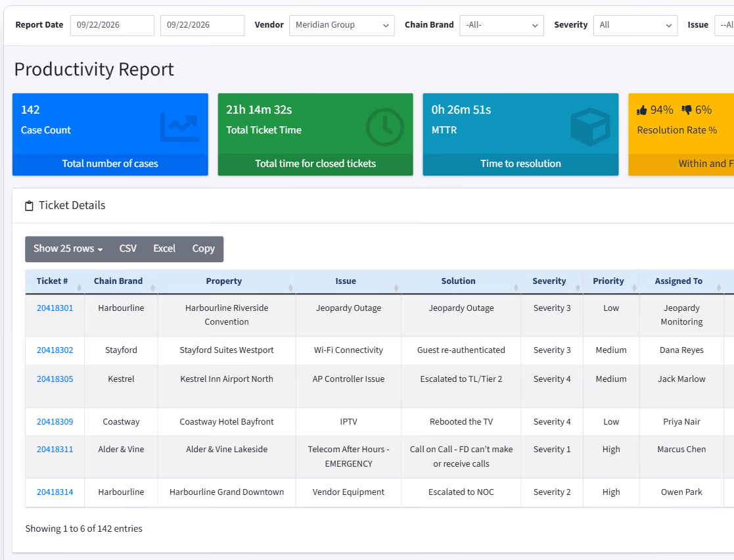Screen dimensions: 734x560
Task: Click the Wi-Fi Connectivity issue cell
Action: (x=348, y=350)
